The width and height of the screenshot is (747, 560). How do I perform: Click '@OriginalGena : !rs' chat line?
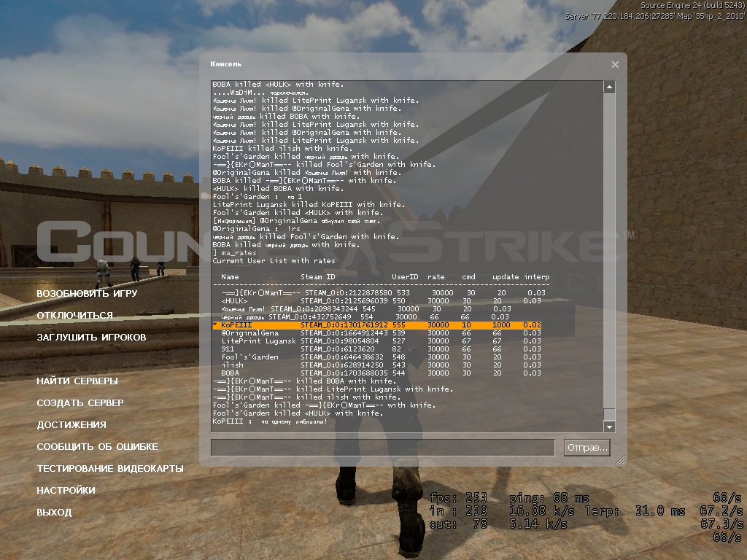(256, 228)
